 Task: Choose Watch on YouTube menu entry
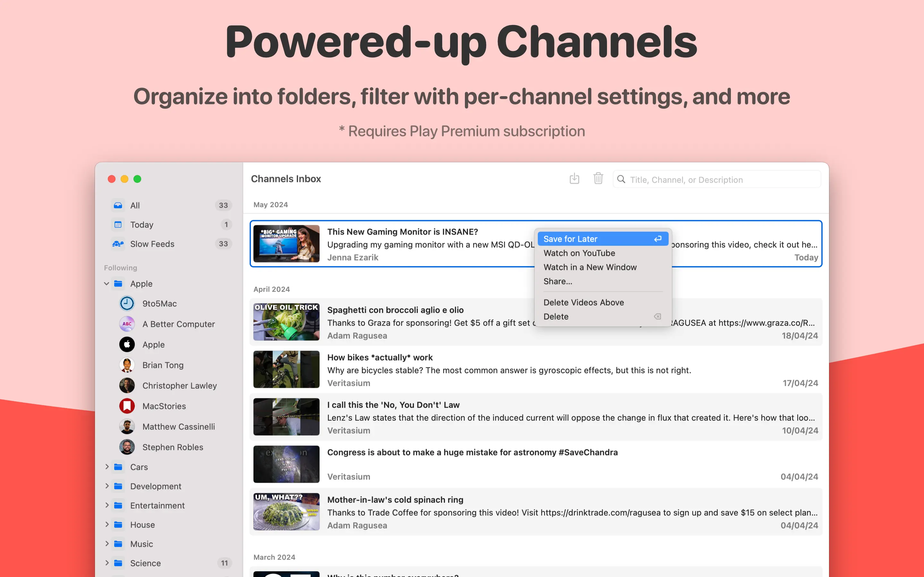[579, 253]
